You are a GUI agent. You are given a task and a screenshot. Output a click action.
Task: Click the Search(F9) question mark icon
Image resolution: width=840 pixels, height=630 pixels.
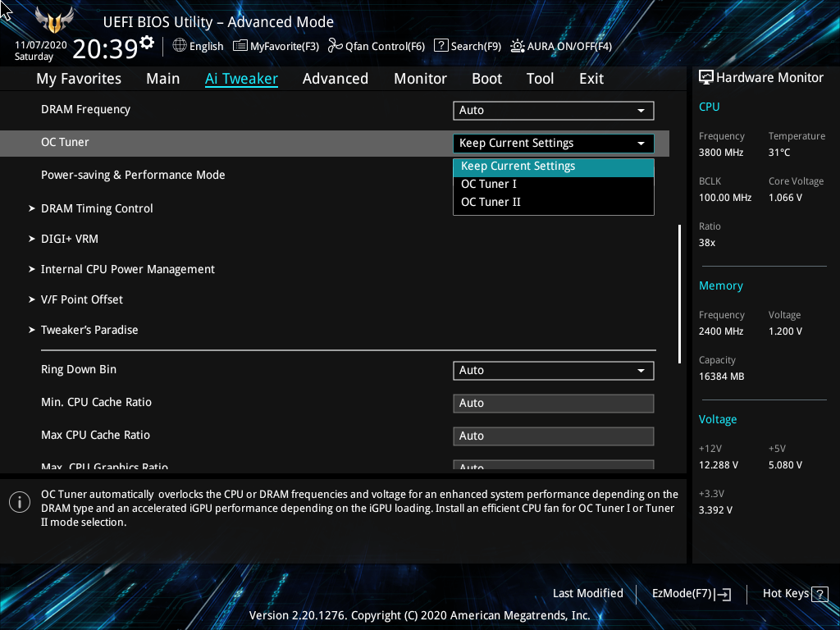[x=441, y=46]
